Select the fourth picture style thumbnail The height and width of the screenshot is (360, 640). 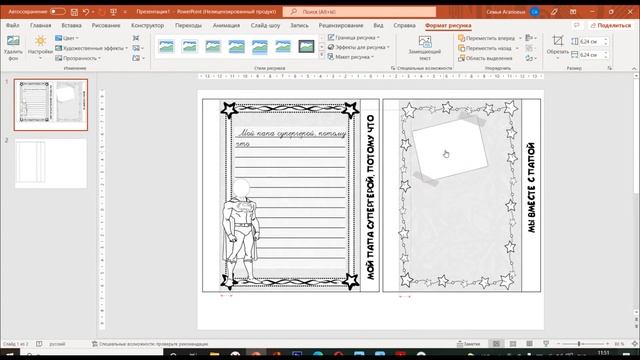click(x=237, y=46)
